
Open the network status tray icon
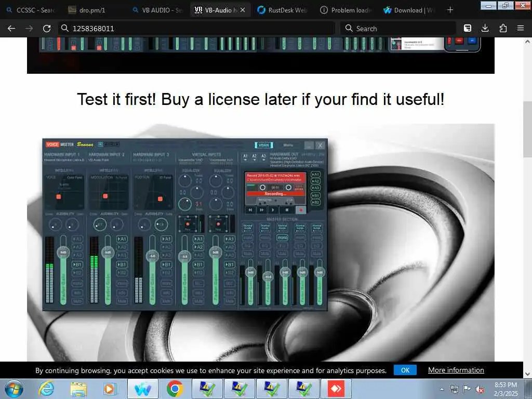point(454,389)
